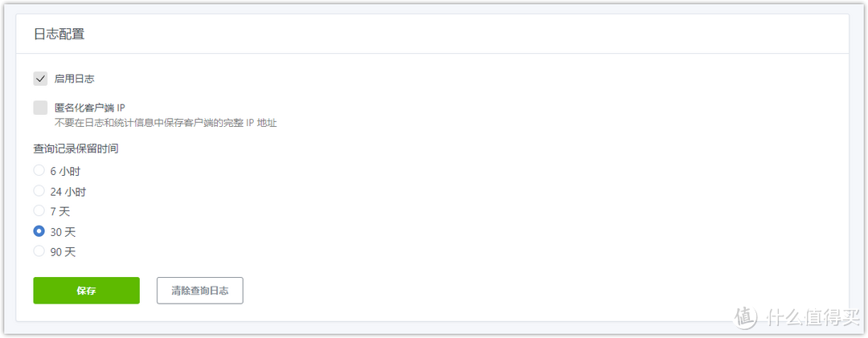The height and width of the screenshot is (338, 868).
Task: Pick the 90 天 radio circle
Action: pyautogui.click(x=39, y=251)
